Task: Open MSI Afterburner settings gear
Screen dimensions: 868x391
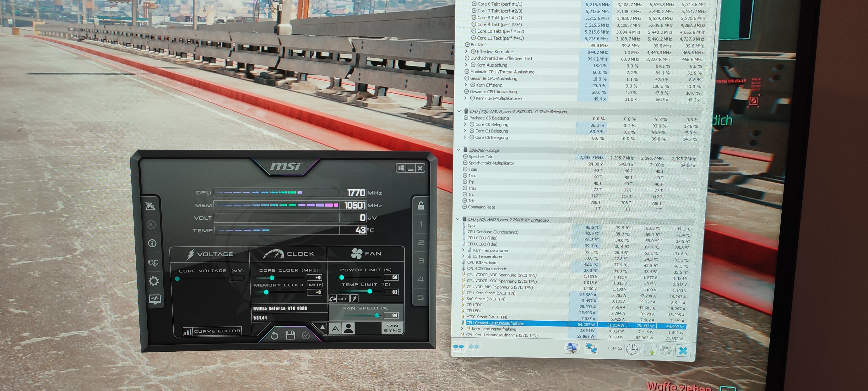Action: click(154, 281)
